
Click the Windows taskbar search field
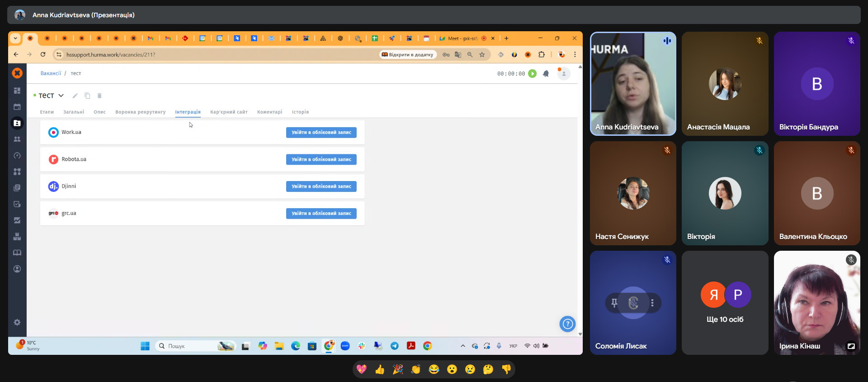[x=195, y=346]
